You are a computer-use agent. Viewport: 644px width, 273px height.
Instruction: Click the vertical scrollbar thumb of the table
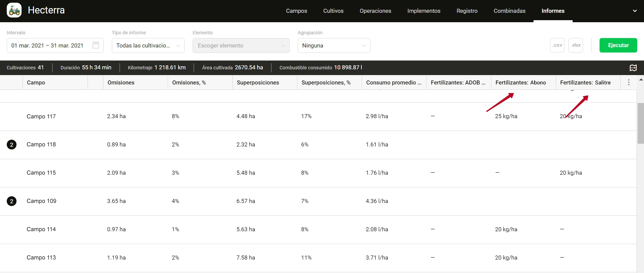[x=641, y=124]
